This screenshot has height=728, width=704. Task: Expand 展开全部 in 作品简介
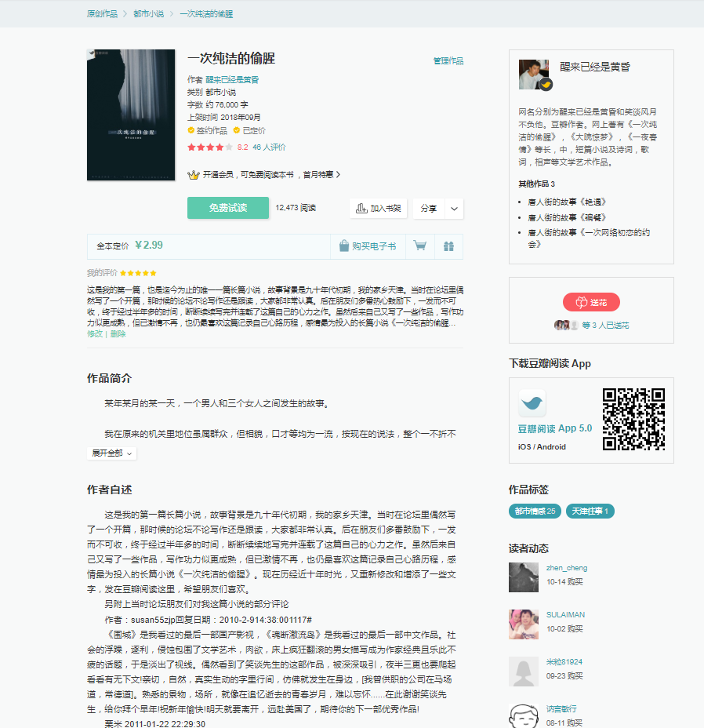111,453
